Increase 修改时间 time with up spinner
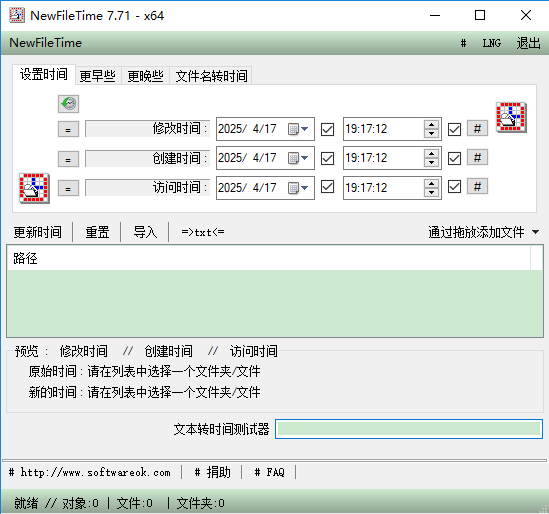Viewport: 549px width, 514px height. (431, 125)
